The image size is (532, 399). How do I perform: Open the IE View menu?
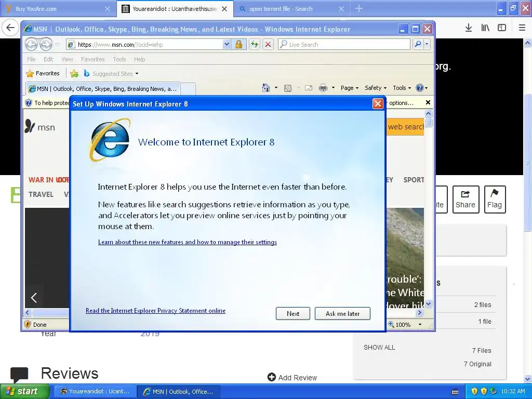(x=67, y=59)
